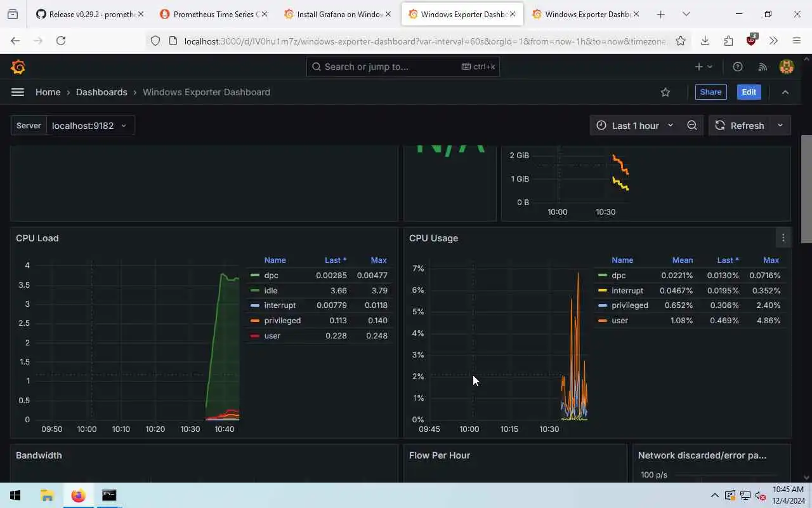The height and width of the screenshot is (508, 812).
Task: Open File Explorer from taskbar
Action: (47, 495)
